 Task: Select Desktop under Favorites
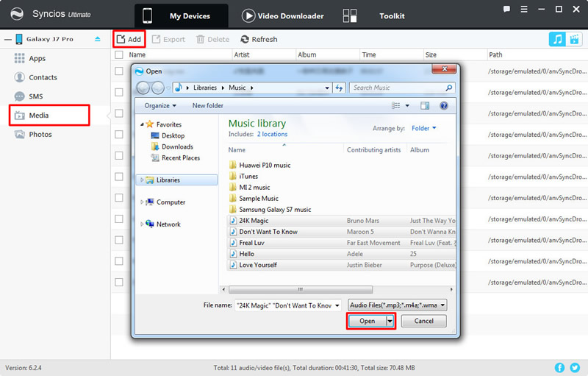coord(168,135)
